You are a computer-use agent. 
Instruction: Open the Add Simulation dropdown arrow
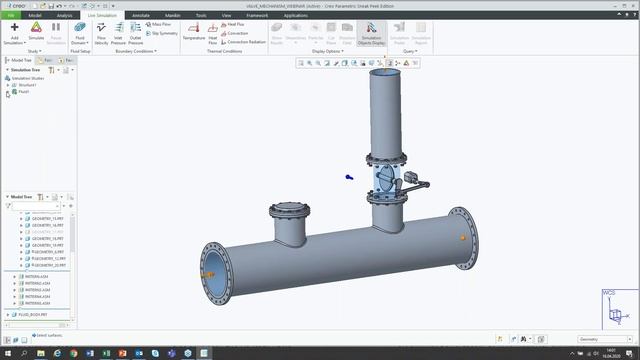pos(25,43)
